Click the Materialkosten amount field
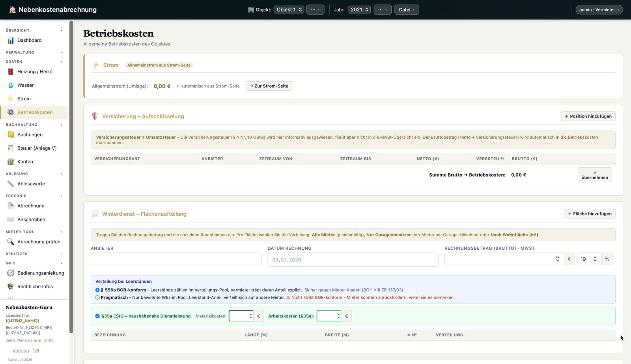Screen dimensions: 631x364 tap(241, 316)
